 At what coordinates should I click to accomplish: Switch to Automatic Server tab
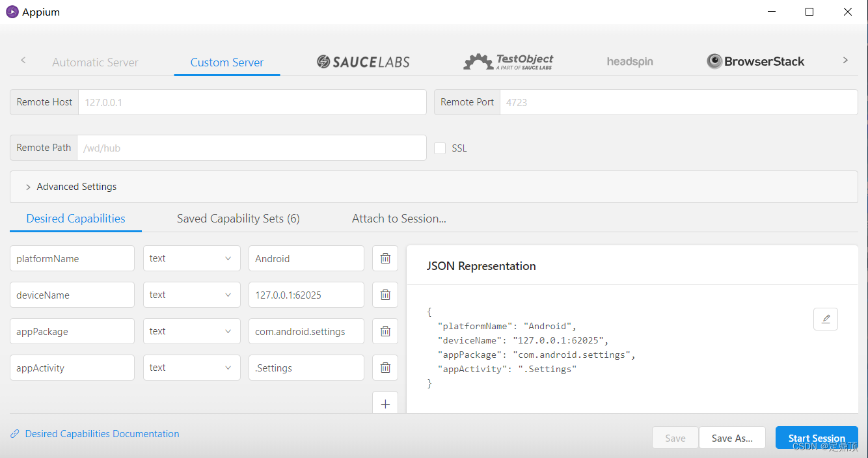[x=95, y=62]
